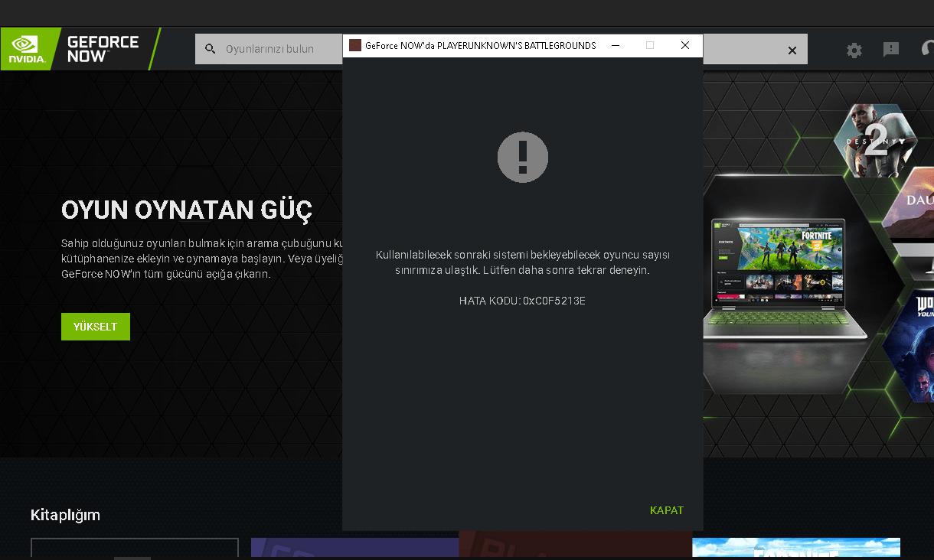Click the 'Kullanılabilecek sonraki sistemi' error message

pyautogui.click(x=522, y=262)
